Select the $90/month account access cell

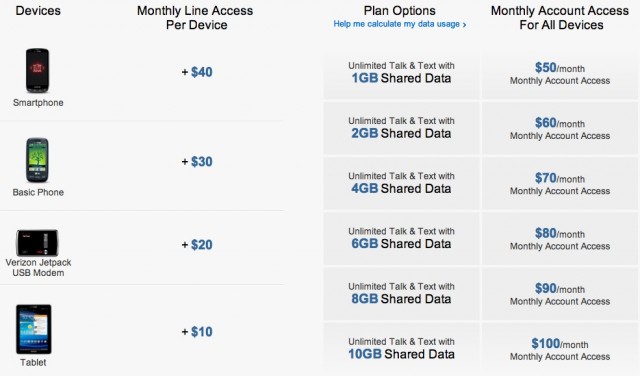pyautogui.click(x=560, y=294)
